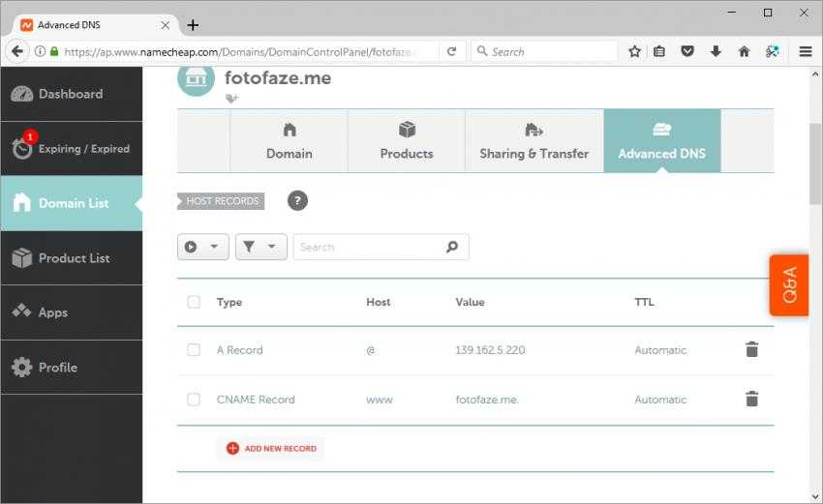823x504 pixels.
Task: Reload the page with refresh icon
Action: [451, 51]
